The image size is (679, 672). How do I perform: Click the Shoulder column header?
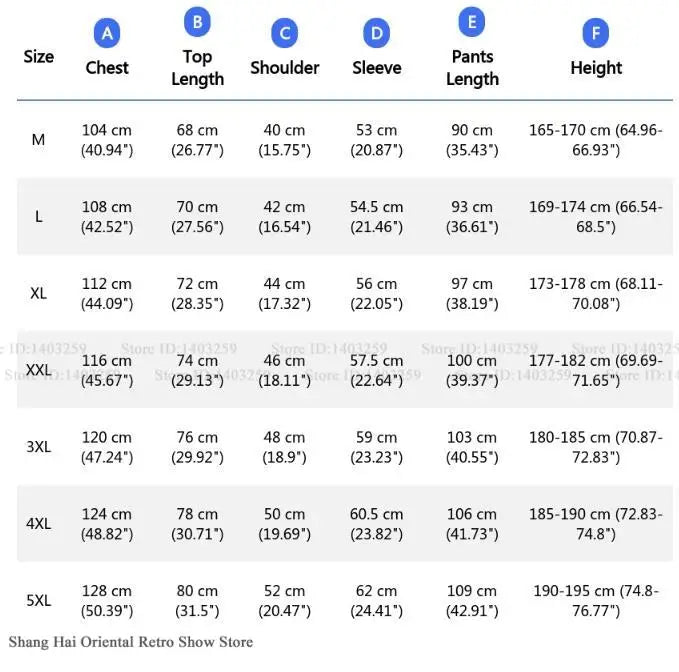[285, 68]
